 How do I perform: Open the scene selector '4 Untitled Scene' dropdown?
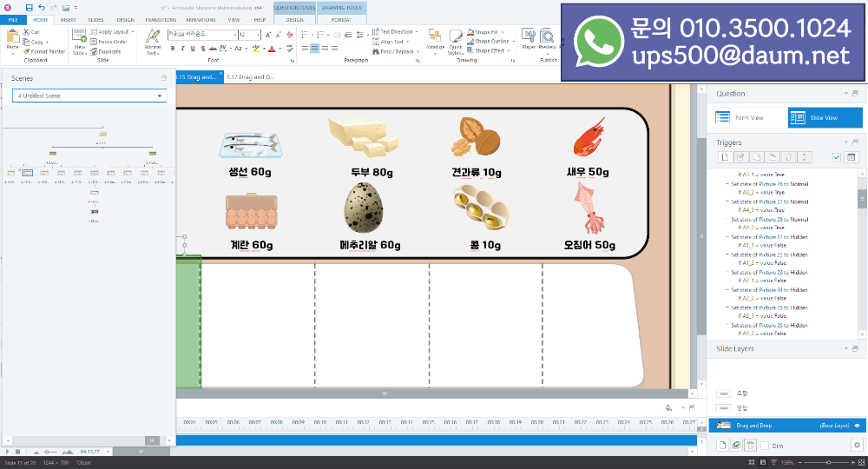(89, 96)
